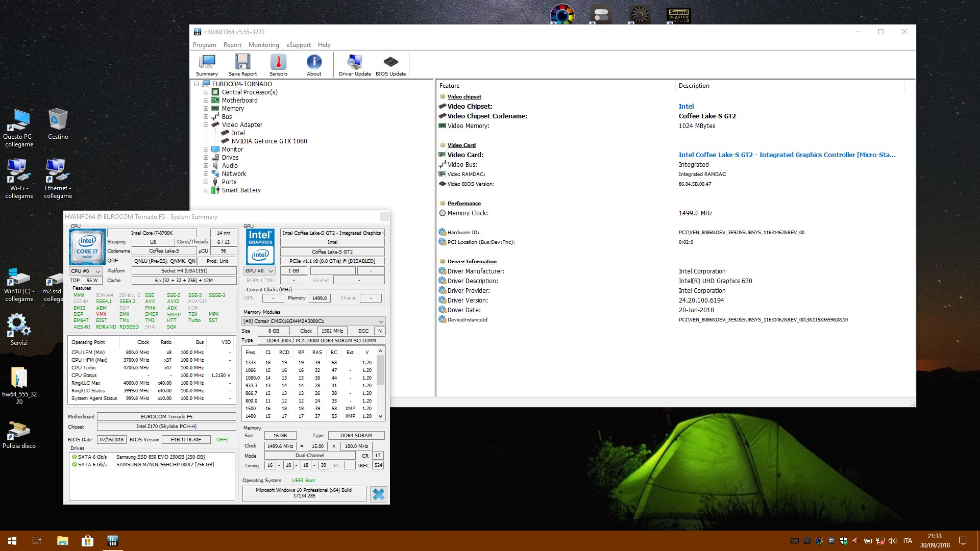This screenshot has width=980, height=551.
Task: Open the Report menu
Action: pyautogui.click(x=232, y=45)
